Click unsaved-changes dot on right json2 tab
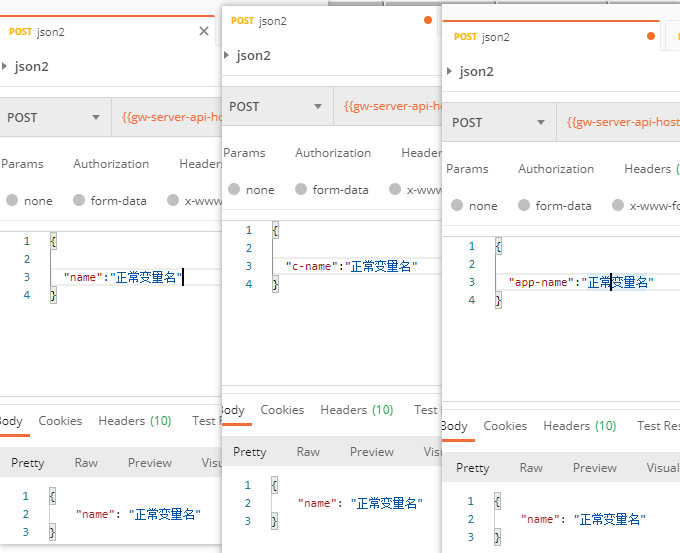 [x=651, y=36]
